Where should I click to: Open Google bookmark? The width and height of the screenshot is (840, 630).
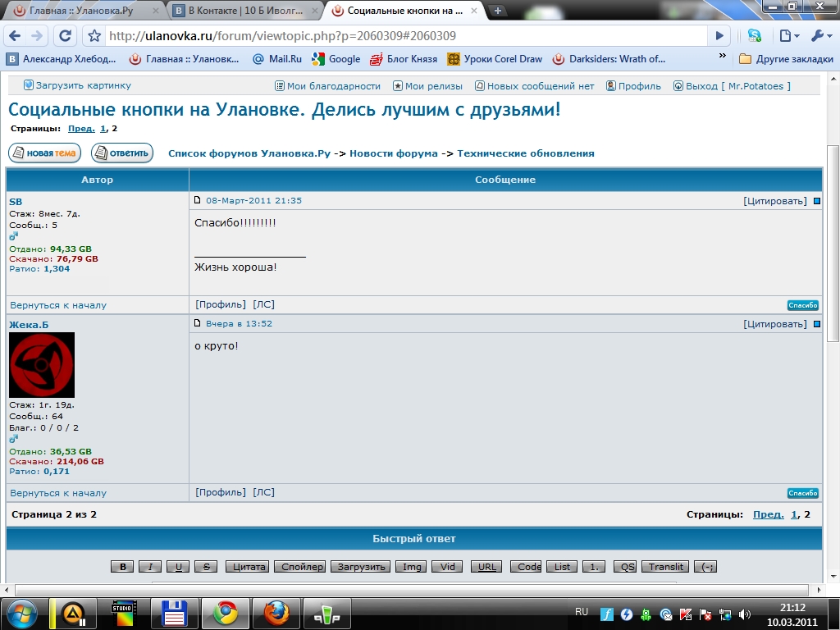click(336, 59)
